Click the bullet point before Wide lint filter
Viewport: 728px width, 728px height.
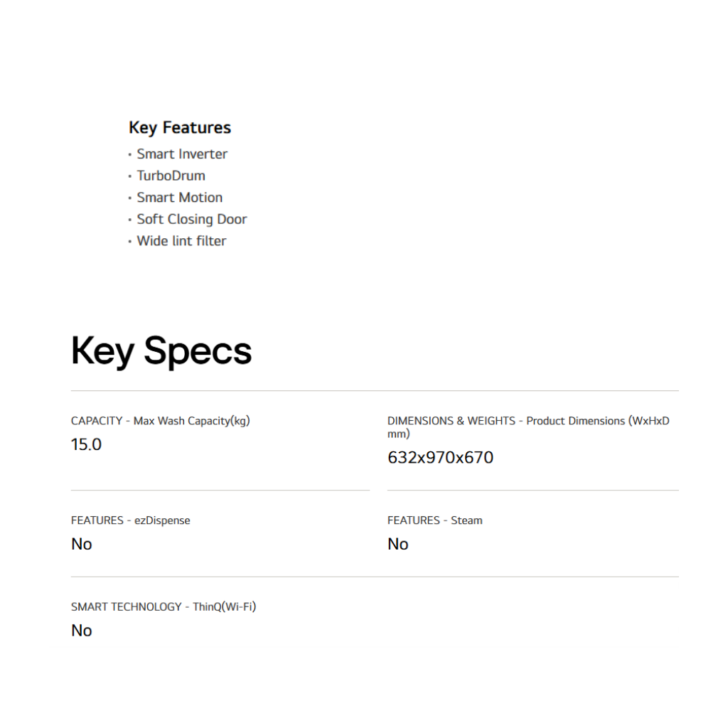point(130,242)
